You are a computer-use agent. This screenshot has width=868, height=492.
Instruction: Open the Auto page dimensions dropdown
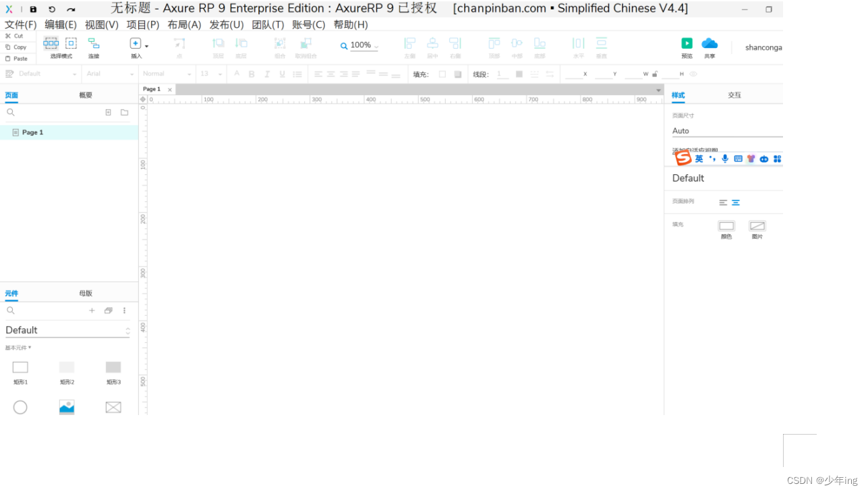point(728,131)
